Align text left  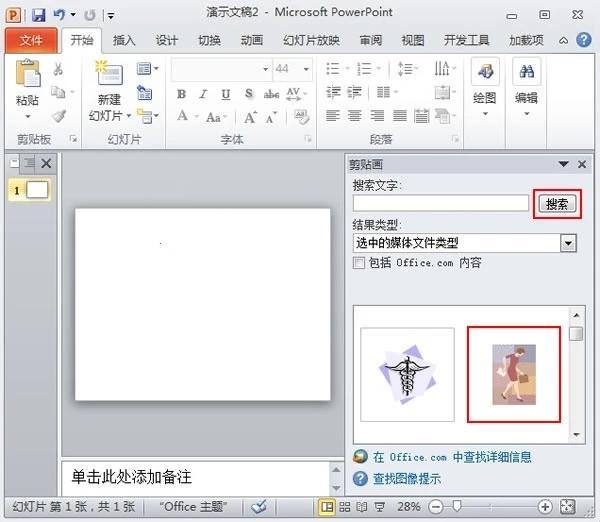tap(333, 115)
